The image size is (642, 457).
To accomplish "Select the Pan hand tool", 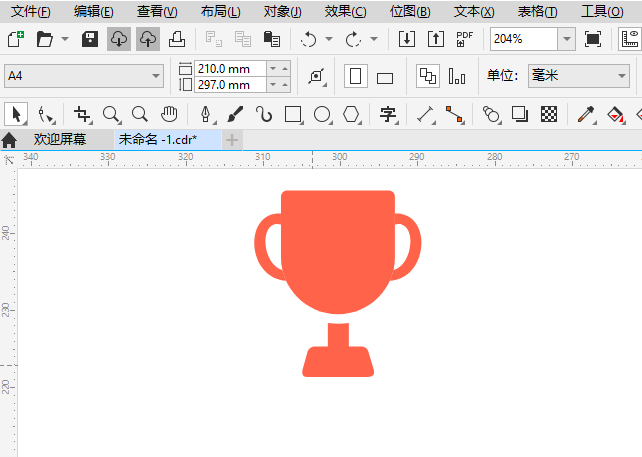I will click(x=169, y=114).
